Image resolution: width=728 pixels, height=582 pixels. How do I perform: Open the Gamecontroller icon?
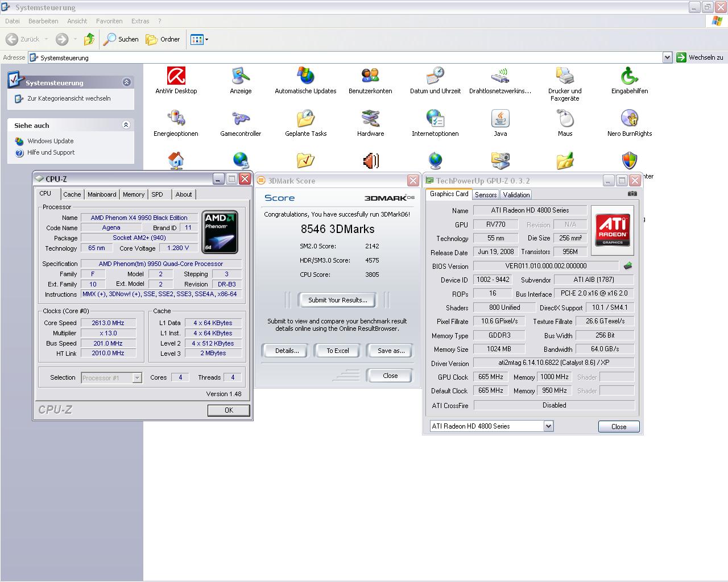[x=241, y=123]
